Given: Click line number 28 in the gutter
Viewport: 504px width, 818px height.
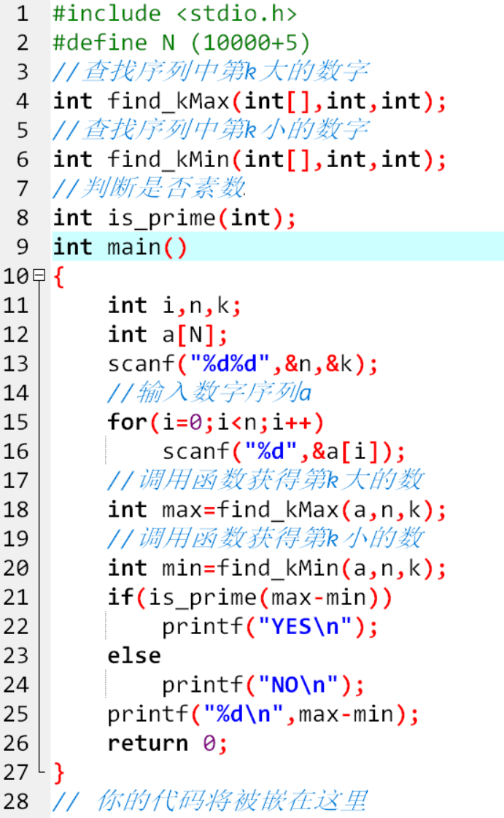Looking at the screenshot, I should click(16, 802).
